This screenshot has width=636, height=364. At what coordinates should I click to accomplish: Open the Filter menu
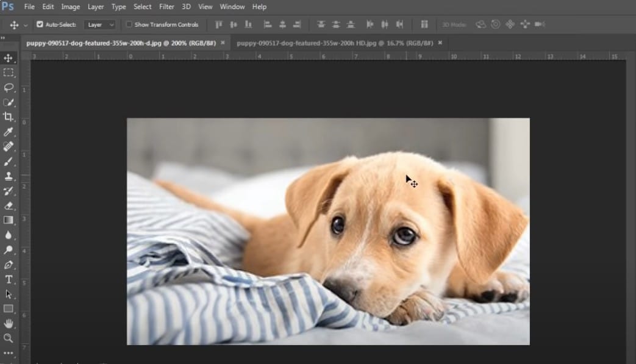tap(166, 7)
